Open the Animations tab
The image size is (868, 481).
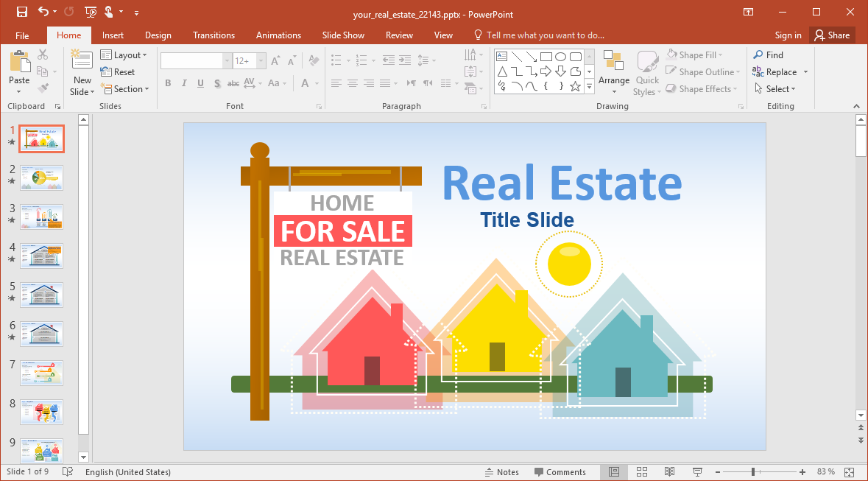tap(278, 35)
